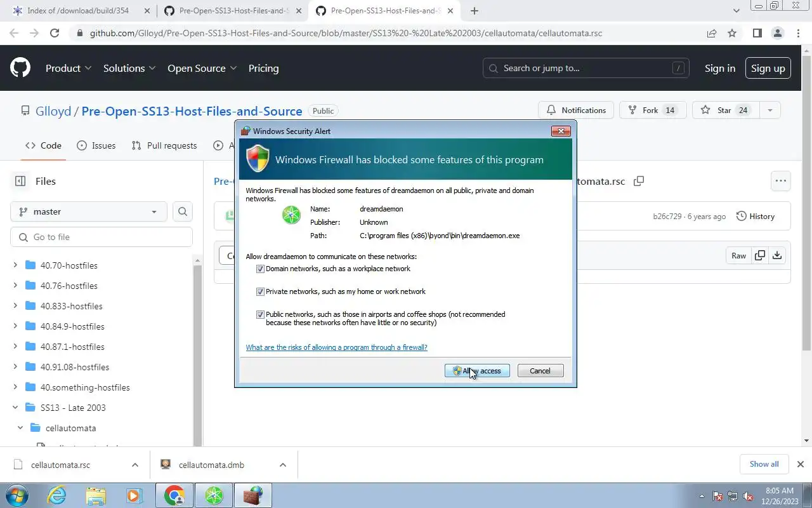Click Notifications button
Viewport: 812px width, 508px height.
click(576, 110)
